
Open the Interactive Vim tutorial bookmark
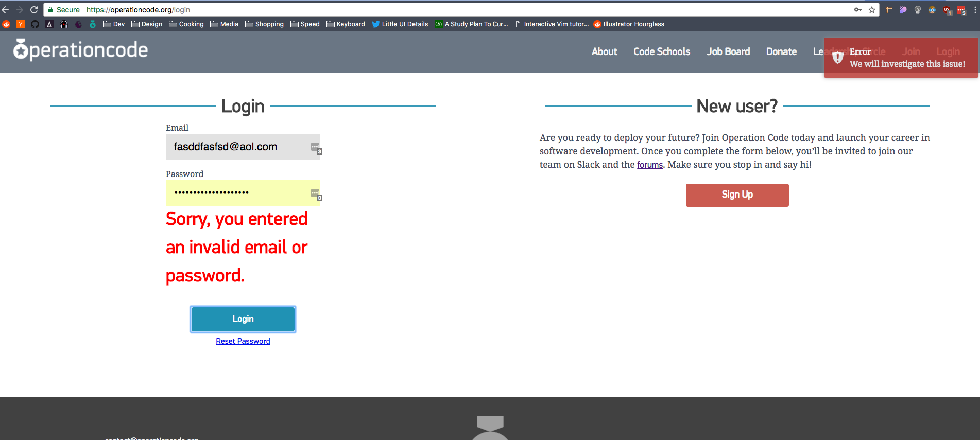(x=552, y=24)
